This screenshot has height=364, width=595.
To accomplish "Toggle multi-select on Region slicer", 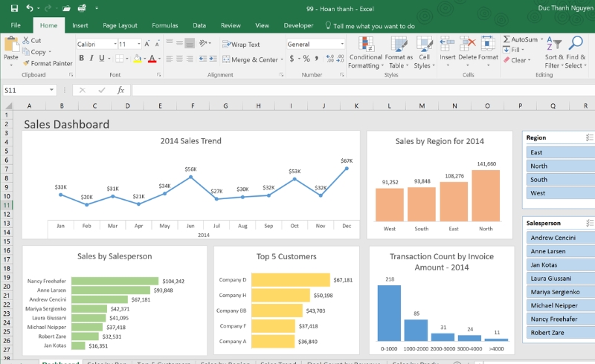I will pos(589,137).
